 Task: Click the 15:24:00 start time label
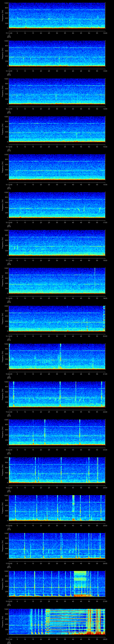point(9,525)
